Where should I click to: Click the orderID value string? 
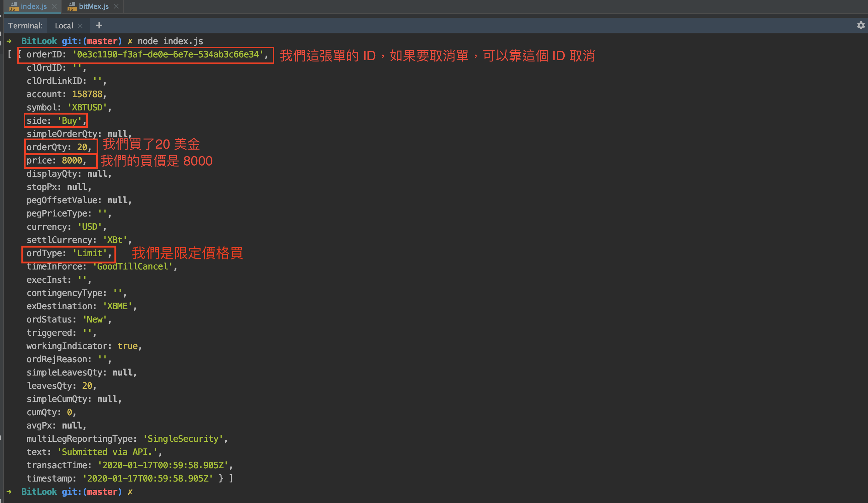pos(167,54)
